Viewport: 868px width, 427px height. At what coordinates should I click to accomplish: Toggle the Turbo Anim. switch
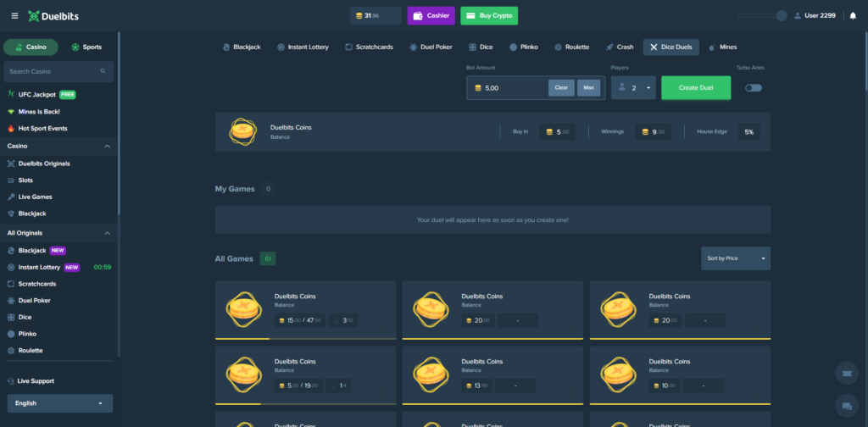[x=753, y=88]
